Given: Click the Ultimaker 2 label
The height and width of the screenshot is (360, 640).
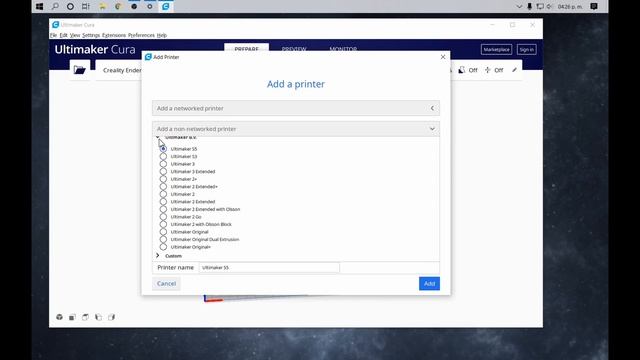Looking at the screenshot, I should [x=182, y=194].
